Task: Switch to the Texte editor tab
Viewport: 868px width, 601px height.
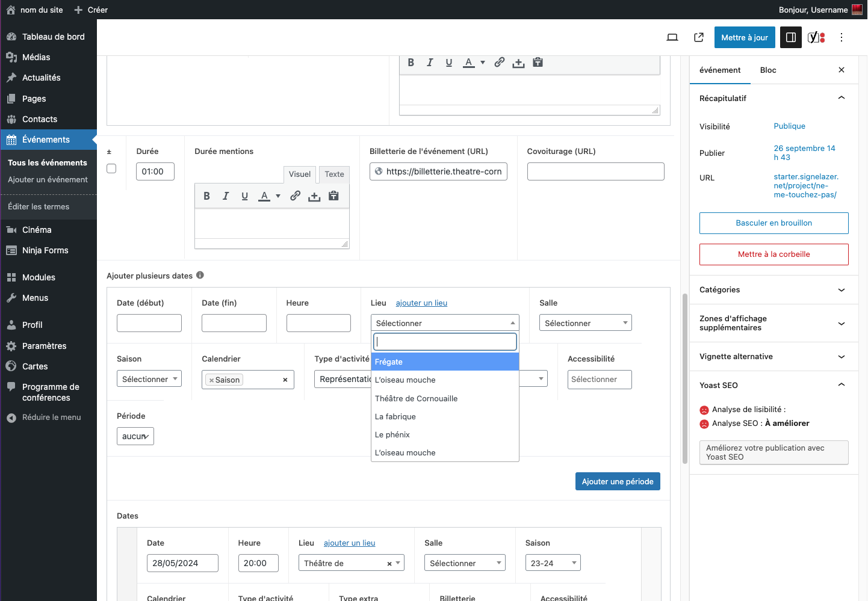Action: [334, 174]
